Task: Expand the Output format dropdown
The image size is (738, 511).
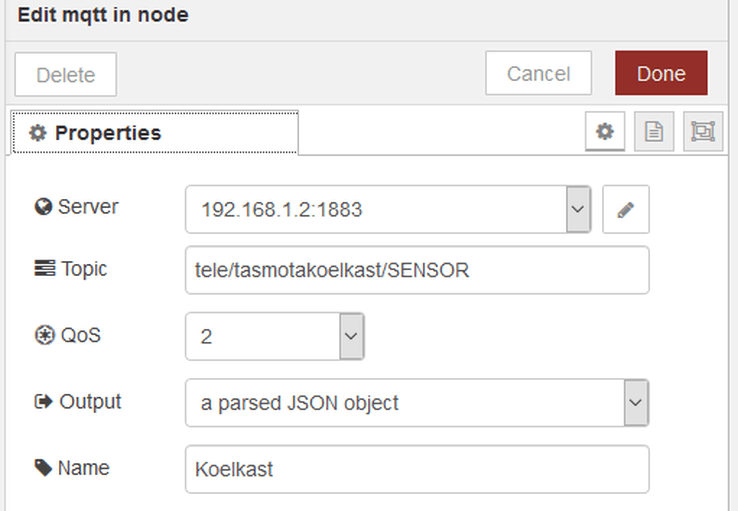Action: [417, 403]
